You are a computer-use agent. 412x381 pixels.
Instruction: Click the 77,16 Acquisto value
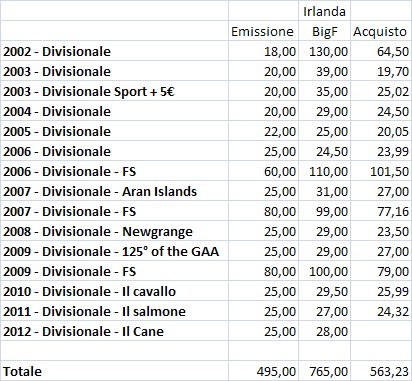[x=381, y=211]
